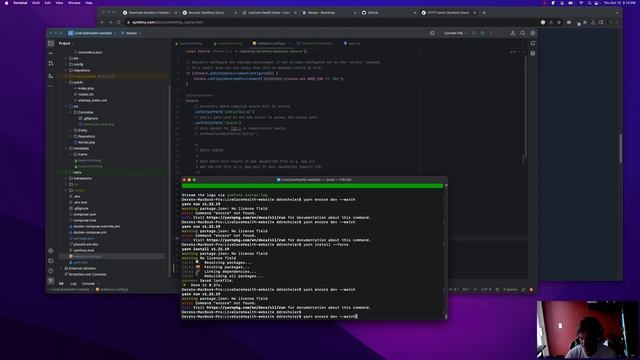Open the Structure sidebar icon in PhpStorm
Viewport: 640px width, 360px height.
[x=51, y=76]
